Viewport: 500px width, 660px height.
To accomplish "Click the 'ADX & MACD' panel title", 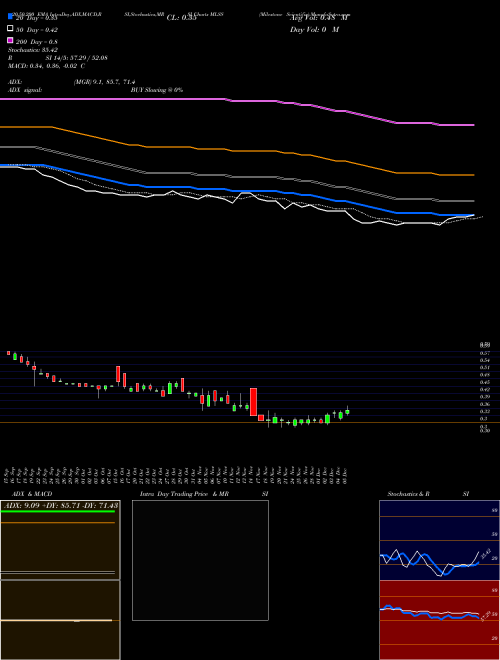I will point(32,494).
